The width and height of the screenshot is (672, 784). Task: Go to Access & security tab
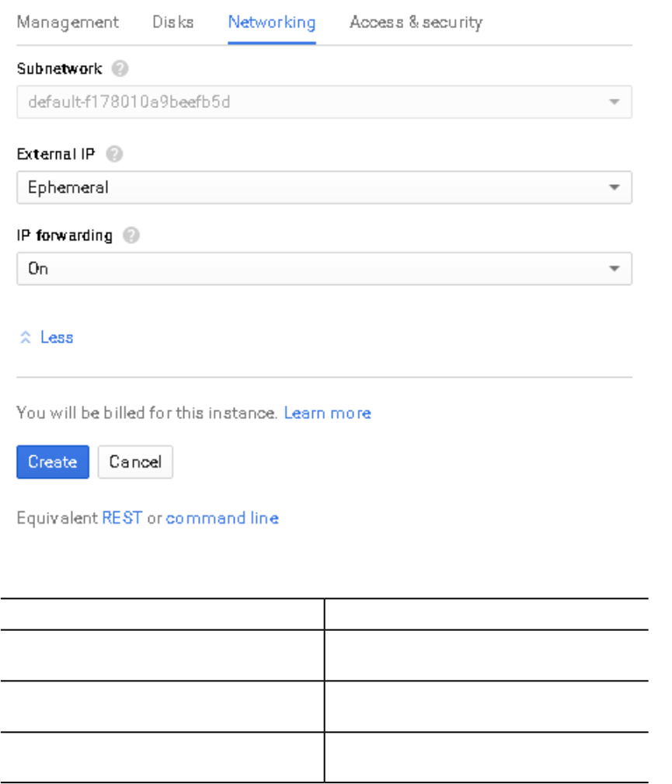(416, 23)
